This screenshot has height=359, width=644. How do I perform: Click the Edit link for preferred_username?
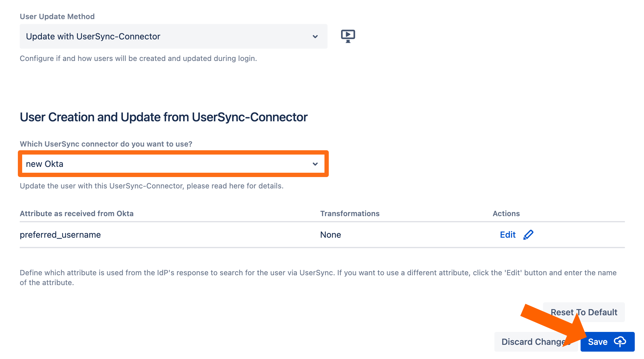point(508,235)
